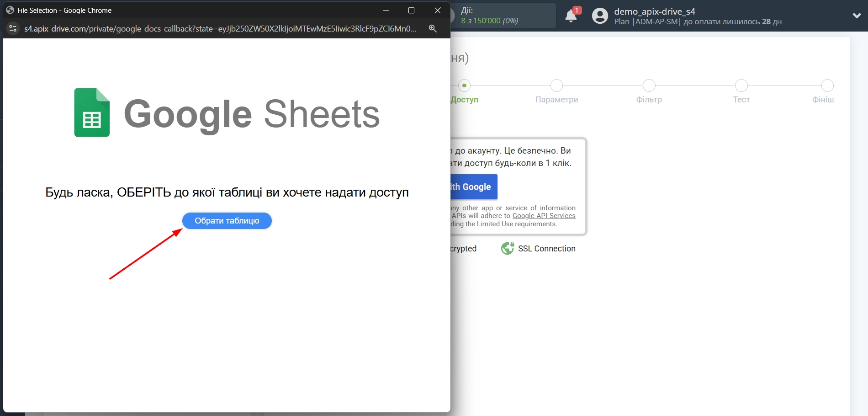Click the Обрати таблицю button
The image size is (868, 416).
[x=227, y=220]
